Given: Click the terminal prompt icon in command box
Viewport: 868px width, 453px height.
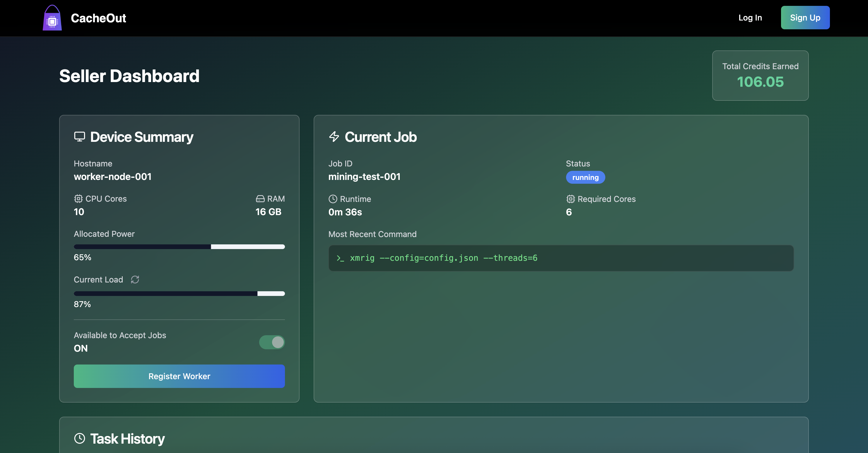Looking at the screenshot, I should point(340,258).
